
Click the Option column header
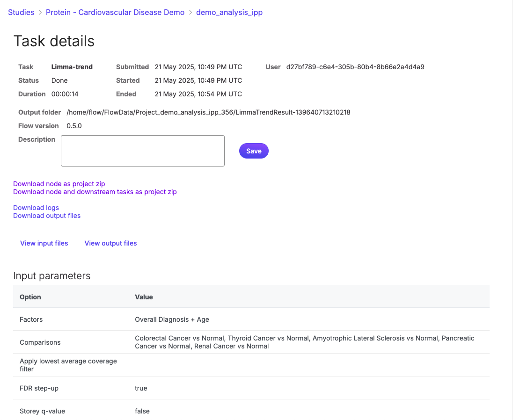click(30, 297)
